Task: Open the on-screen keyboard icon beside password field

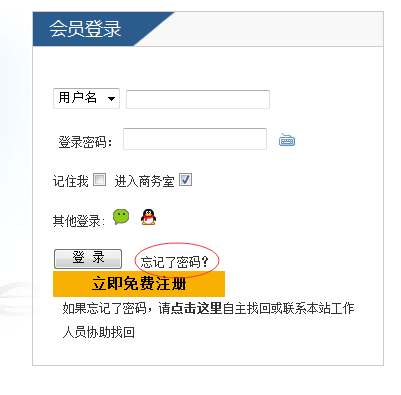Action: (287, 140)
